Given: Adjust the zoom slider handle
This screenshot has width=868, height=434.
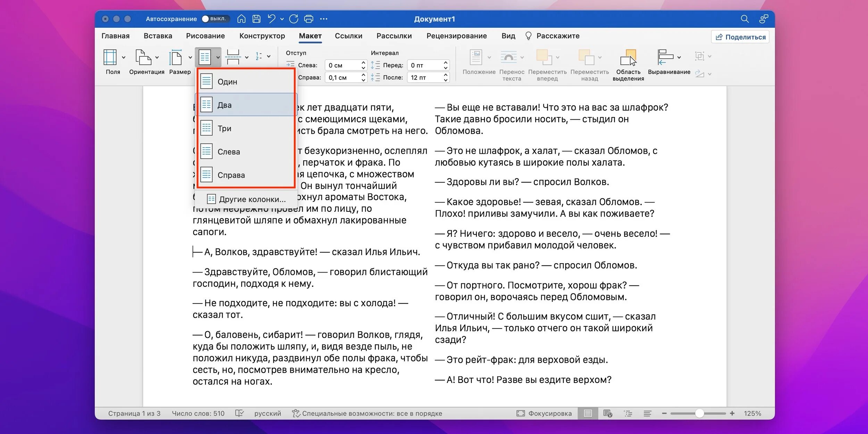Looking at the screenshot, I should (x=699, y=413).
